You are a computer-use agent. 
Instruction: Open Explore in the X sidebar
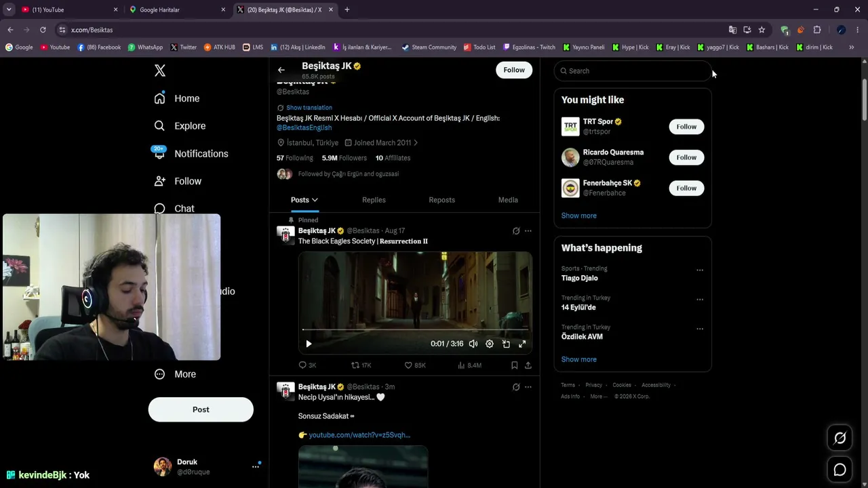click(180, 126)
